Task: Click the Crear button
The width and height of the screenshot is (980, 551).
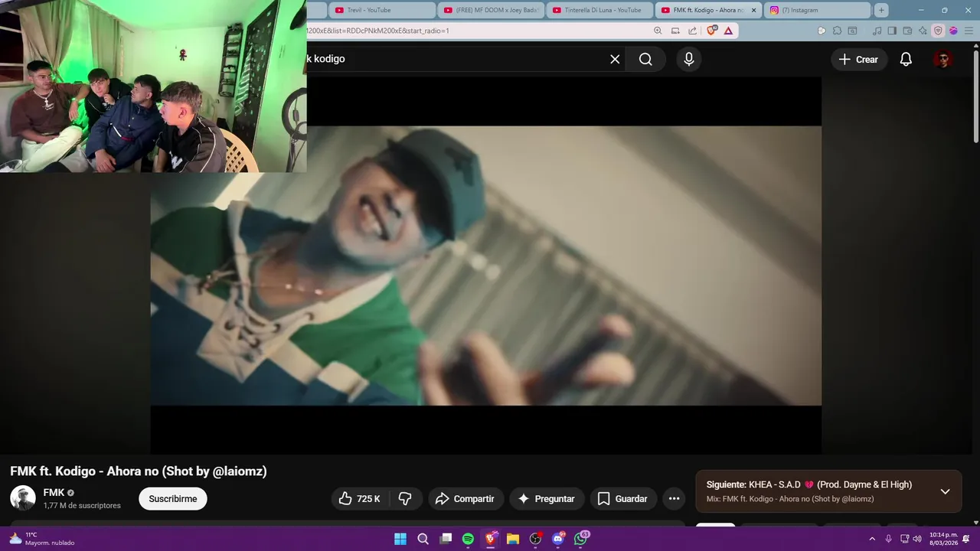Action: (858, 59)
